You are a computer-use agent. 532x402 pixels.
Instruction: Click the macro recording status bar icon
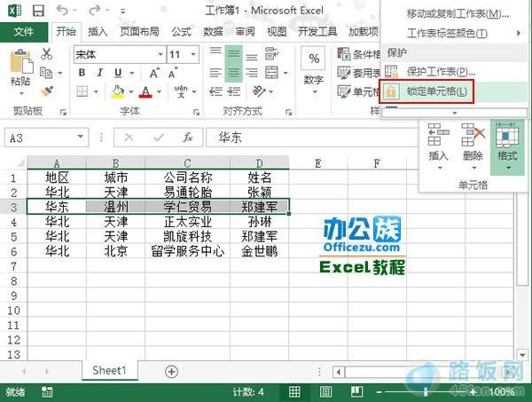[x=47, y=392]
